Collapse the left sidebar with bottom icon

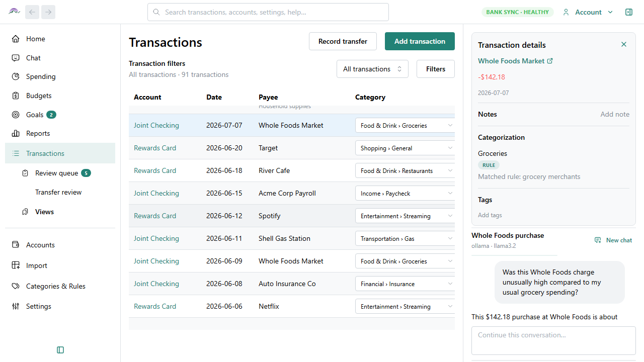[x=60, y=350]
